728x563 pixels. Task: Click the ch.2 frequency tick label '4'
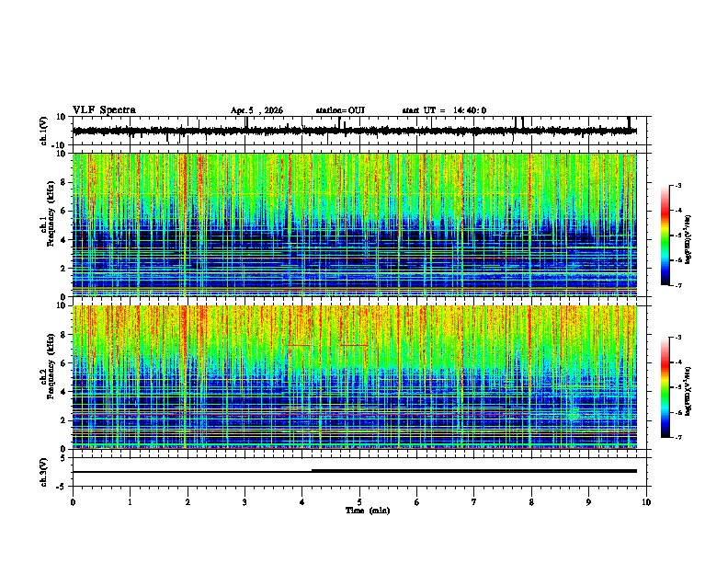coord(63,392)
